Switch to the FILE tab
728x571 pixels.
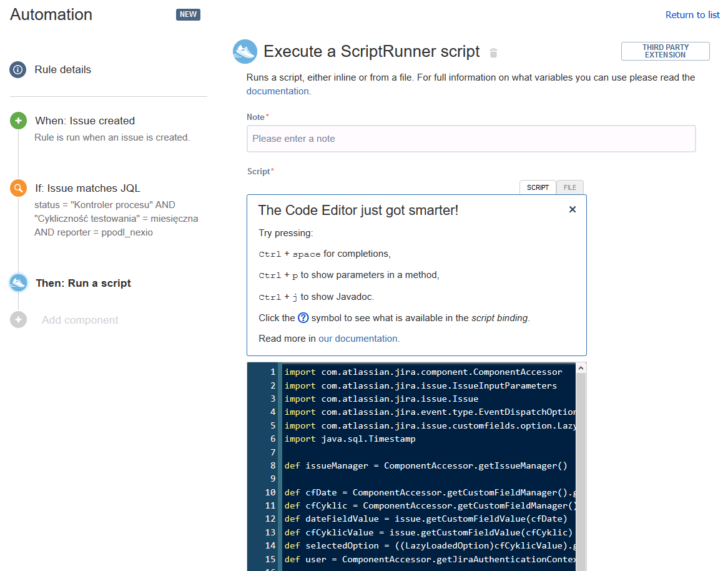tap(569, 187)
